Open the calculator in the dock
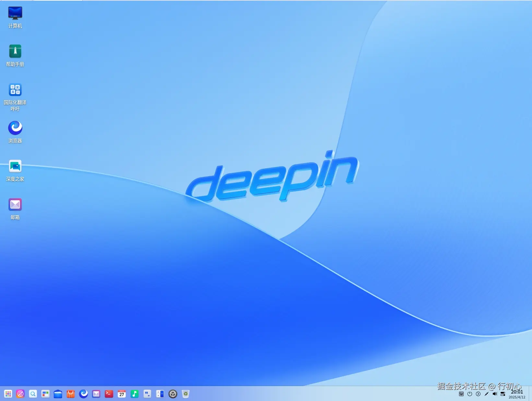This screenshot has height=401, width=532. [x=160, y=394]
